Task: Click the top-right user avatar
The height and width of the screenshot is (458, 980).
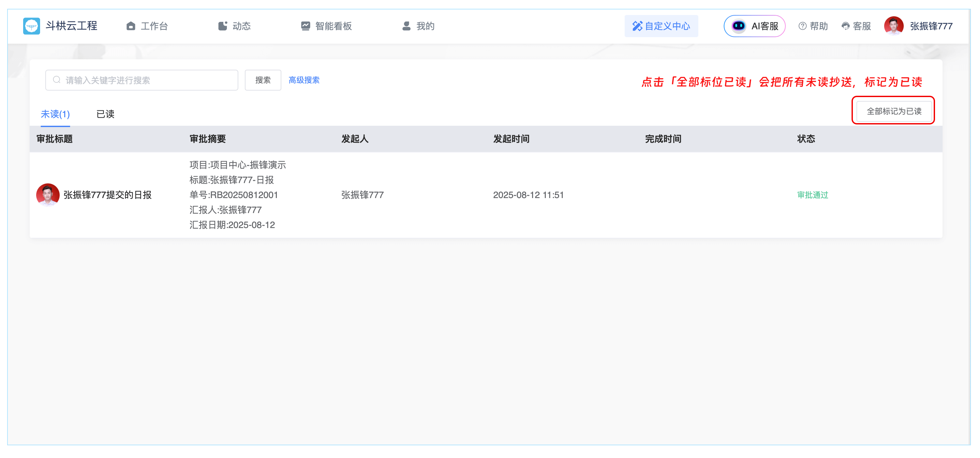Action: pos(894,26)
